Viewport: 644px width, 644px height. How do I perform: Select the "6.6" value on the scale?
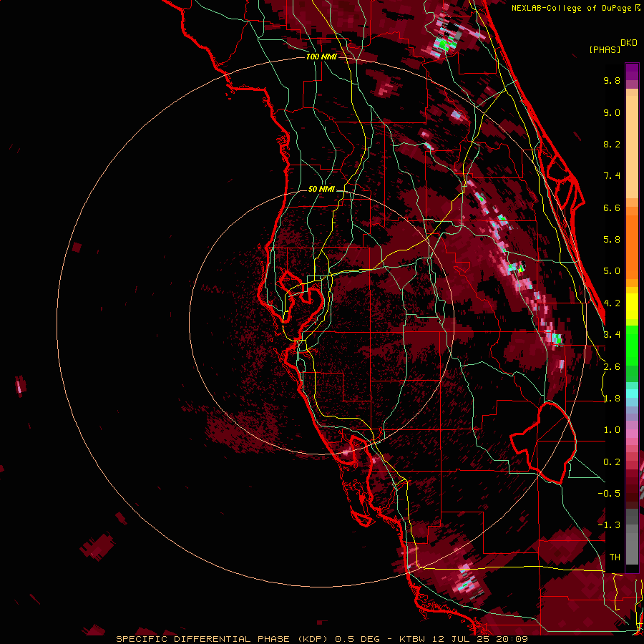coord(612,208)
